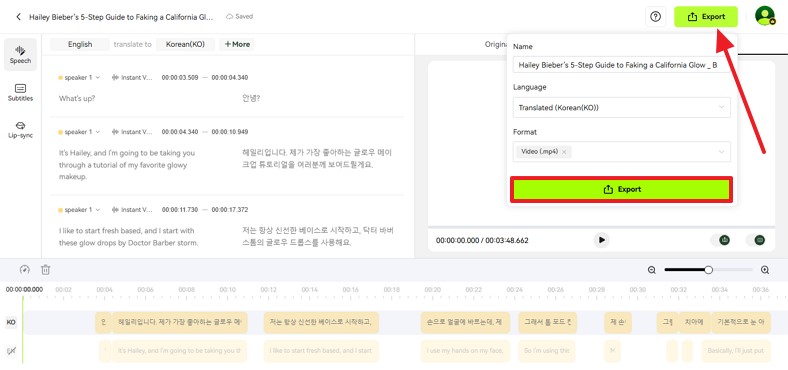The image size is (788, 370).
Task: Edit the 저는 항상 신선한 translation in list
Action: 318,236
